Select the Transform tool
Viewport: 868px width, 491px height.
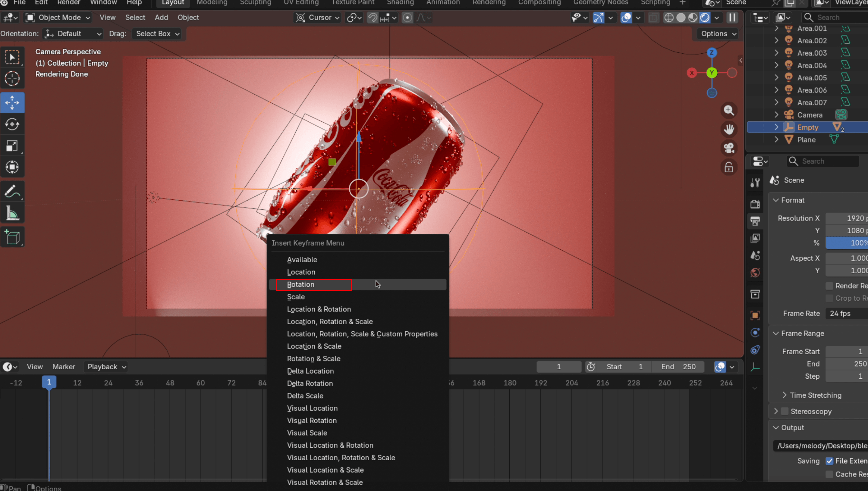tap(12, 167)
